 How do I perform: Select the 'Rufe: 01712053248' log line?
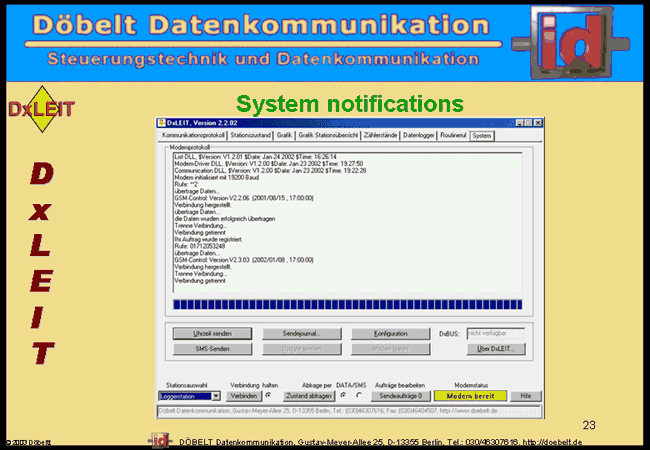click(x=200, y=246)
